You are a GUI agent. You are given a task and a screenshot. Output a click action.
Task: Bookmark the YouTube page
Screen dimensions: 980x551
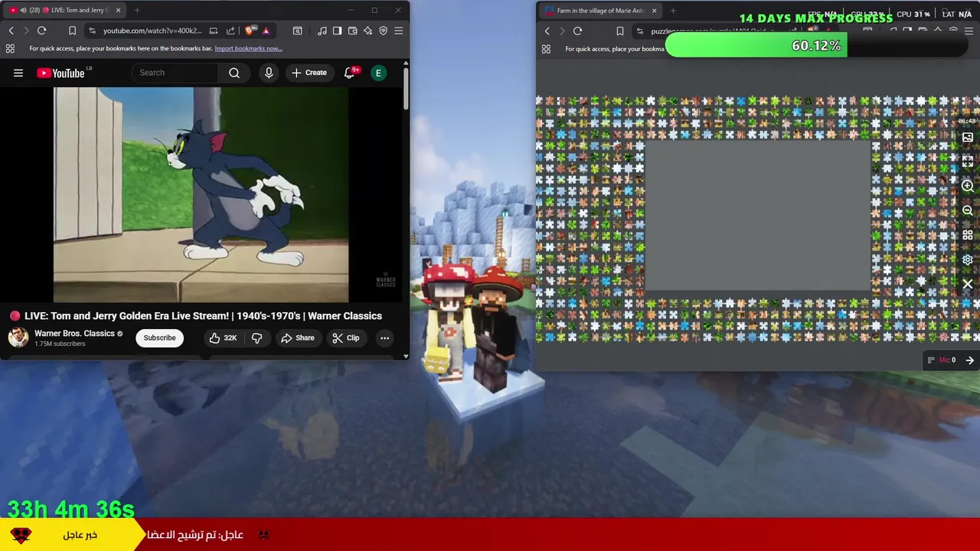click(72, 31)
